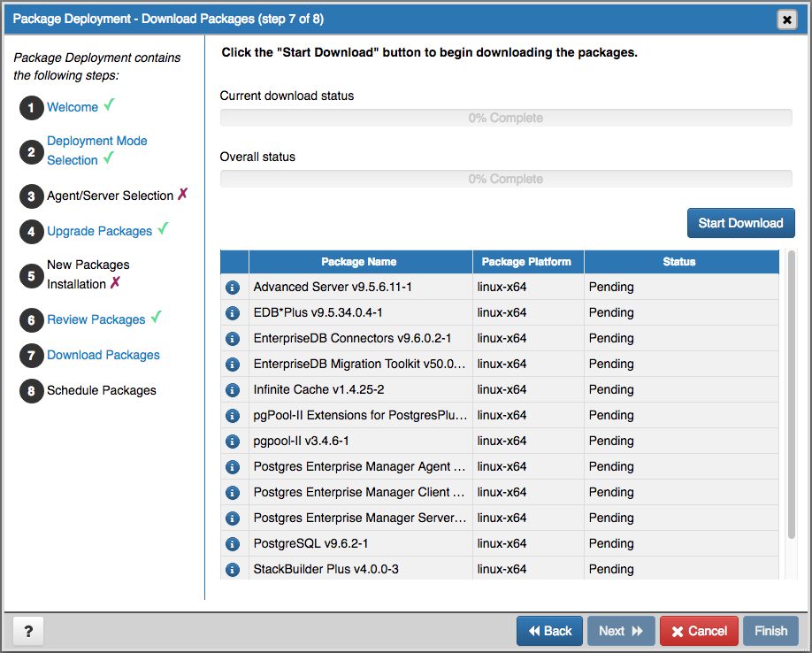Close the Package Deployment dialog

pyautogui.click(x=786, y=19)
